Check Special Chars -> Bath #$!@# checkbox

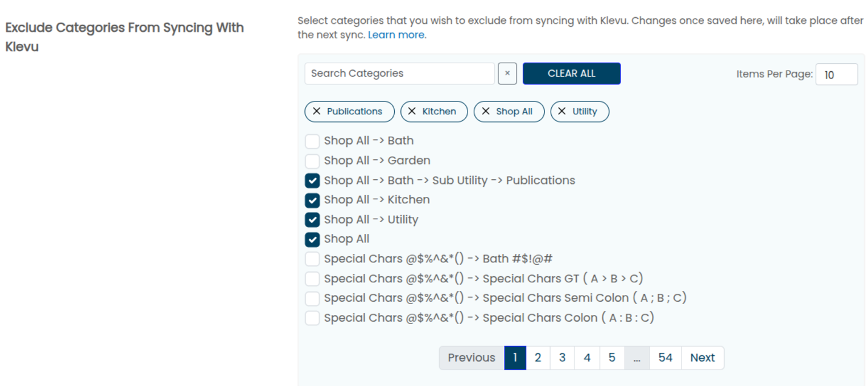point(312,259)
